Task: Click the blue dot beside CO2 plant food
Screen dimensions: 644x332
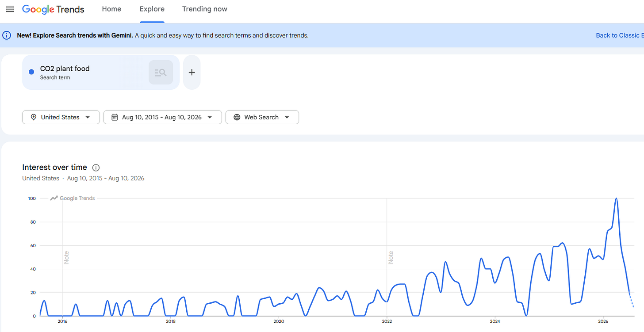Action: [x=31, y=72]
